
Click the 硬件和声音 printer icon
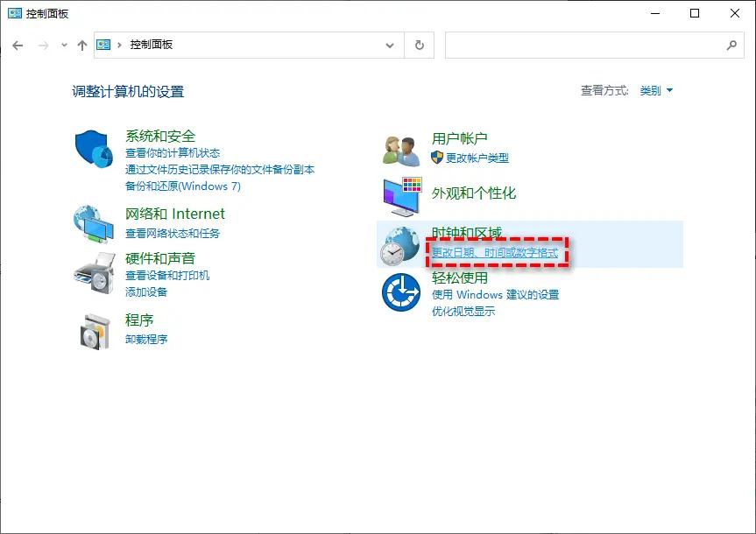pos(93,276)
